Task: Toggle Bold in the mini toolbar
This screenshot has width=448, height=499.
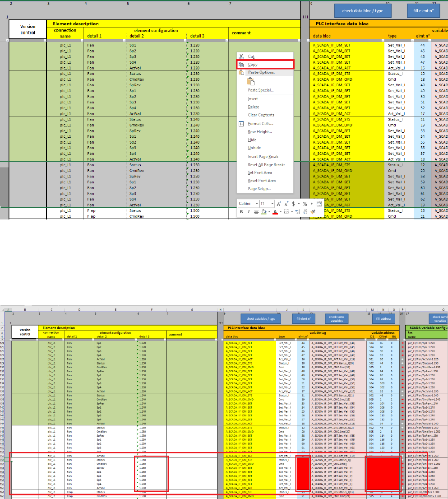Action: pyautogui.click(x=241, y=212)
